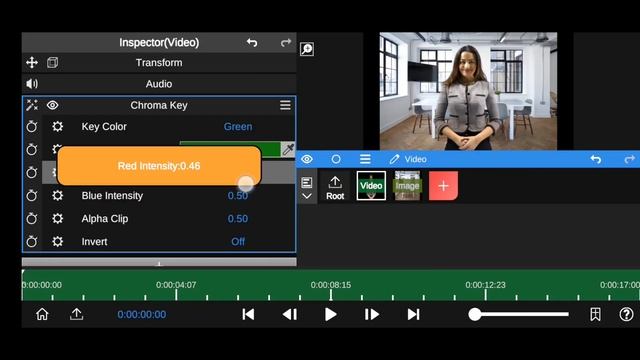Image resolution: width=640 pixels, height=360 pixels.
Task: Click the Inspector redo arrow
Action: click(x=286, y=42)
